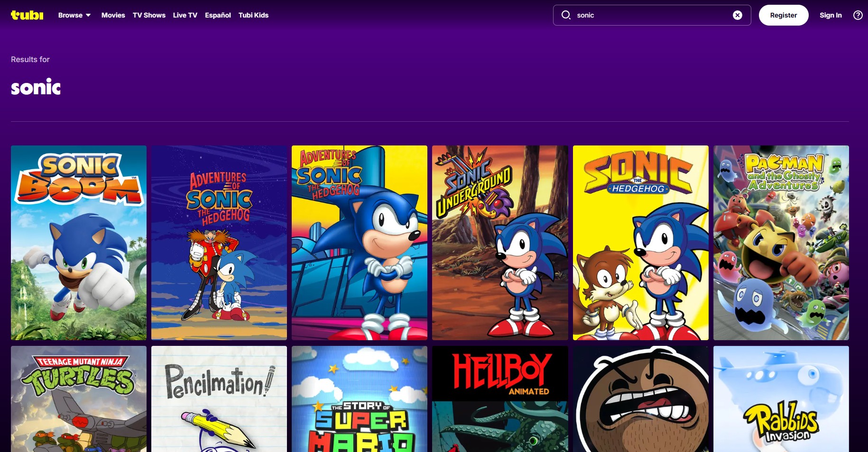Open the Hellboy Animated poster

[x=500, y=399]
